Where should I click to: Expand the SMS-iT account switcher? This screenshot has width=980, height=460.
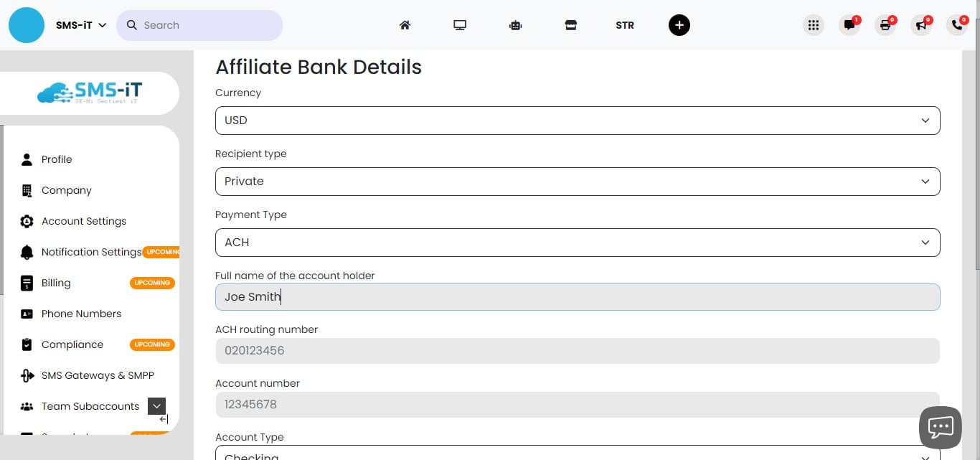(x=81, y=25)
